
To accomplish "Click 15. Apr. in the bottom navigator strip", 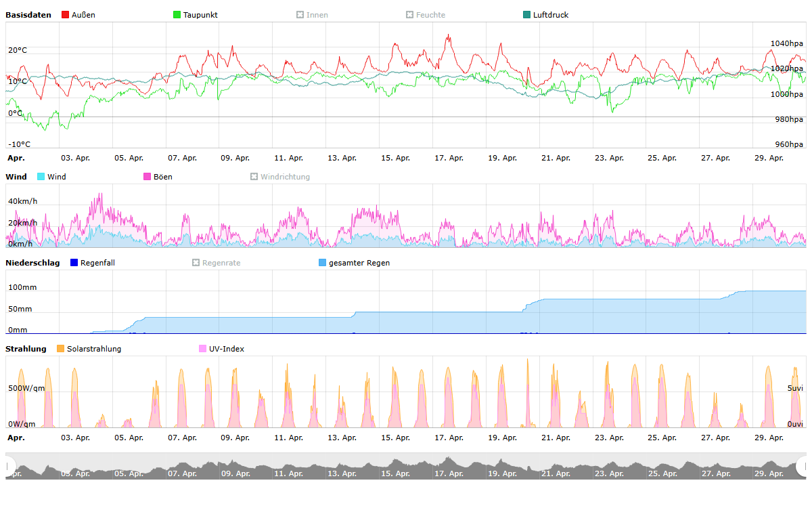I will (396, 473).
